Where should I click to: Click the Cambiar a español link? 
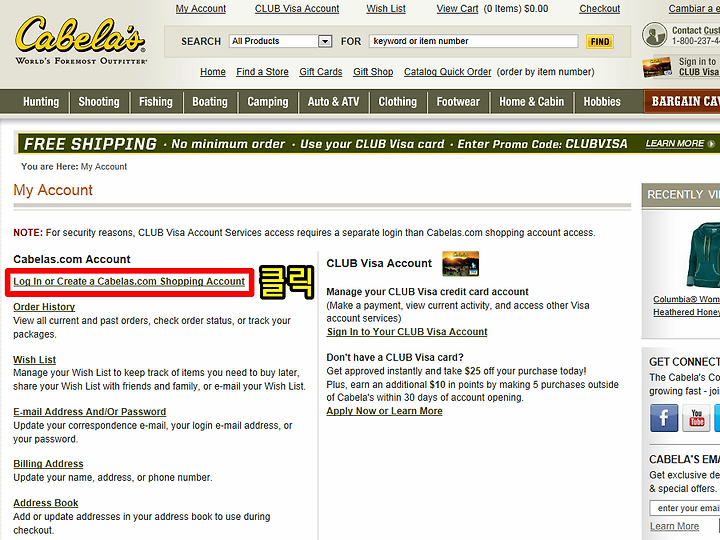pyautogui.click(x=694, y=9)
